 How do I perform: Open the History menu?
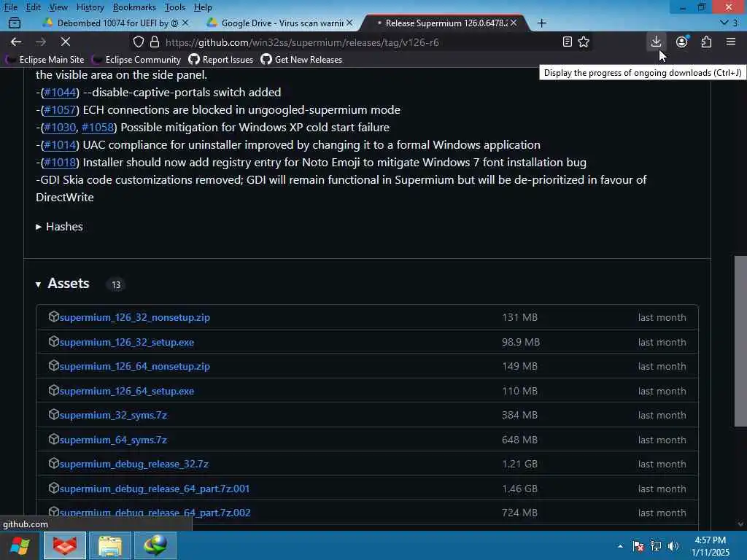pyautogui.click(x=90, y=7)
